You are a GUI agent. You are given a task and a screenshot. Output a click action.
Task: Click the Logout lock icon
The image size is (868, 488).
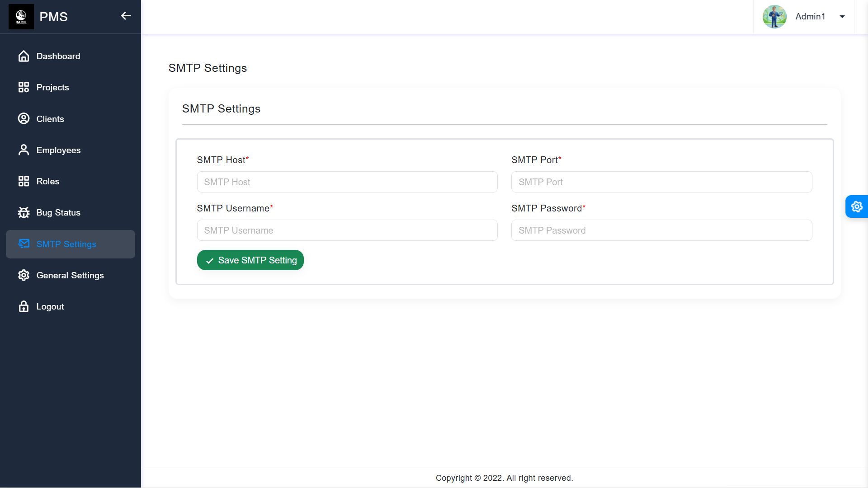point(24,306)
